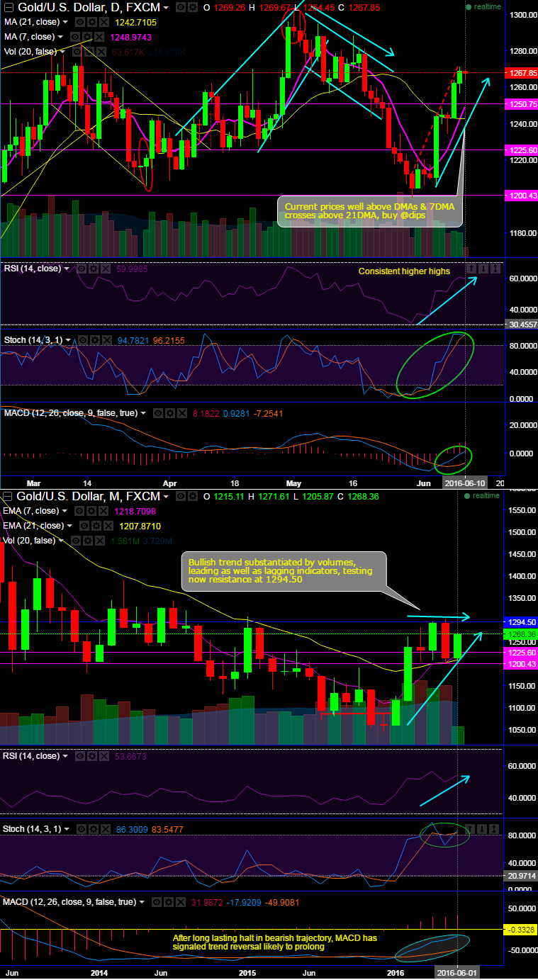Open dropdown arrow next to daily Stoch (14, 3, 1)
Screen dimensions: 538x980
[x=69, y=340]
